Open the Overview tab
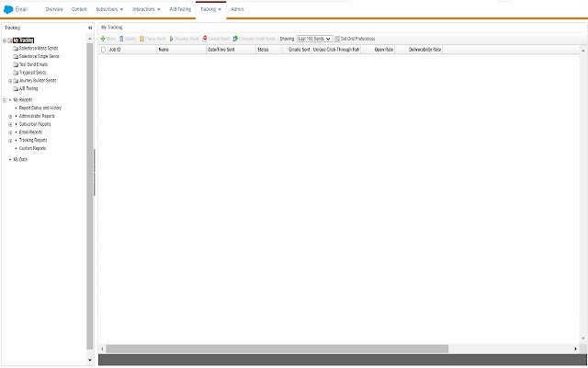The height and width of the screenshot is (368, 588). (x=54, y=9)
